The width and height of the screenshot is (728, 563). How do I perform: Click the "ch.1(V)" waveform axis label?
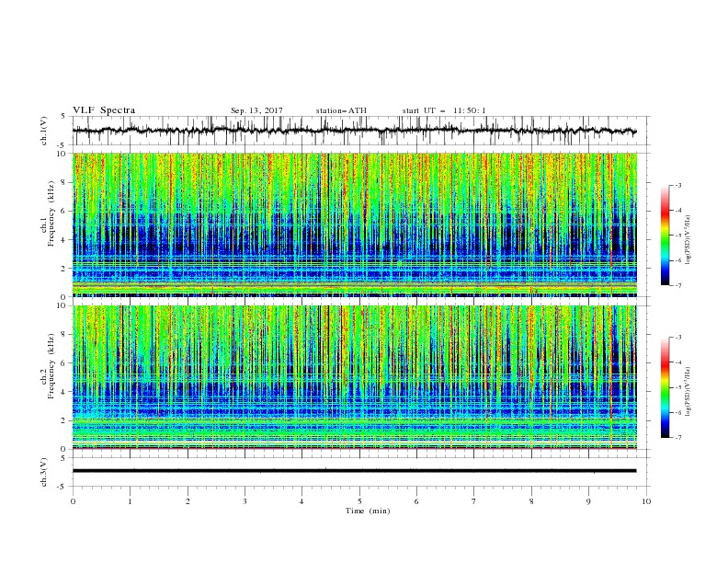44,131
